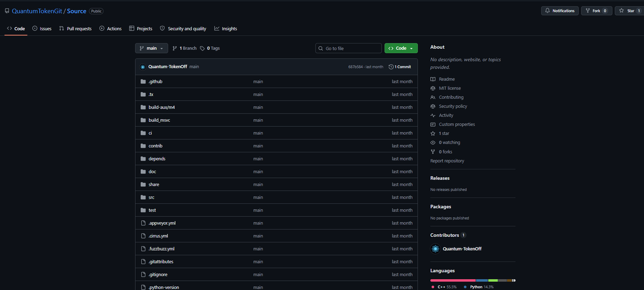The width and height of the screenshot is (644, 290).
Task: Click the folder icon beside .tx
Action: pos(143,95)
